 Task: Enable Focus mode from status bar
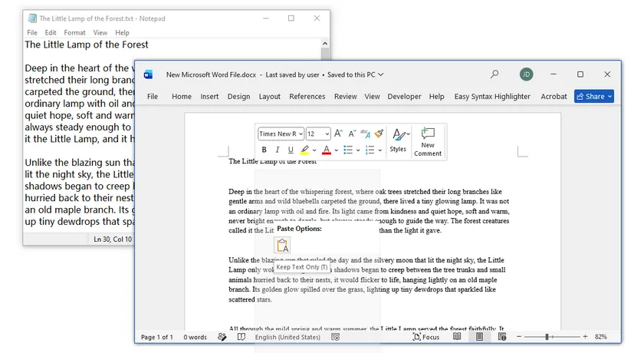426,337
